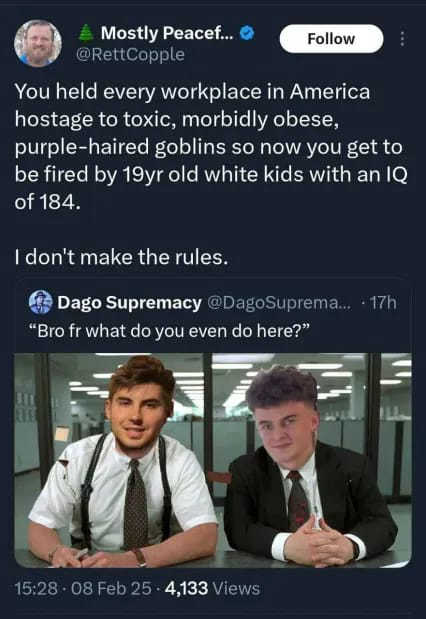Screen dimensions: 426x619
Task: Click the Dago Supremacy small avatar
Action: 41,302
